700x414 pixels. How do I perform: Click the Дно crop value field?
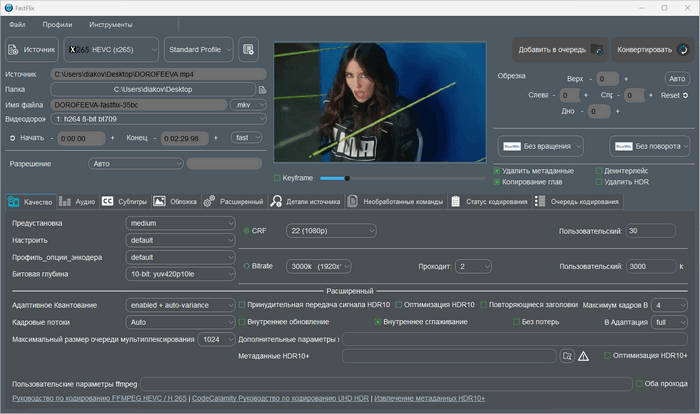598,111
